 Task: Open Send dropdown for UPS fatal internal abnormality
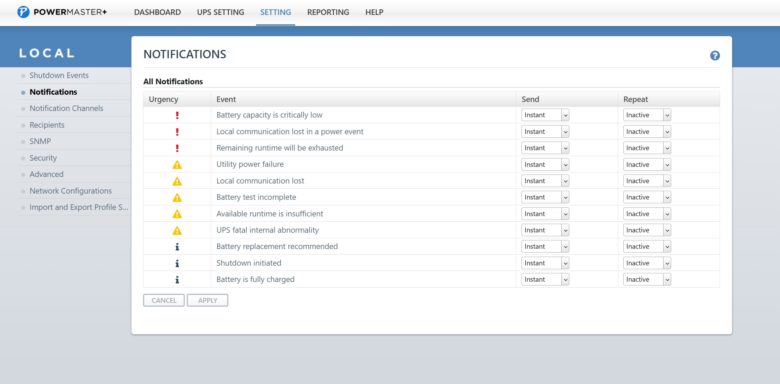tap(545, 230)
